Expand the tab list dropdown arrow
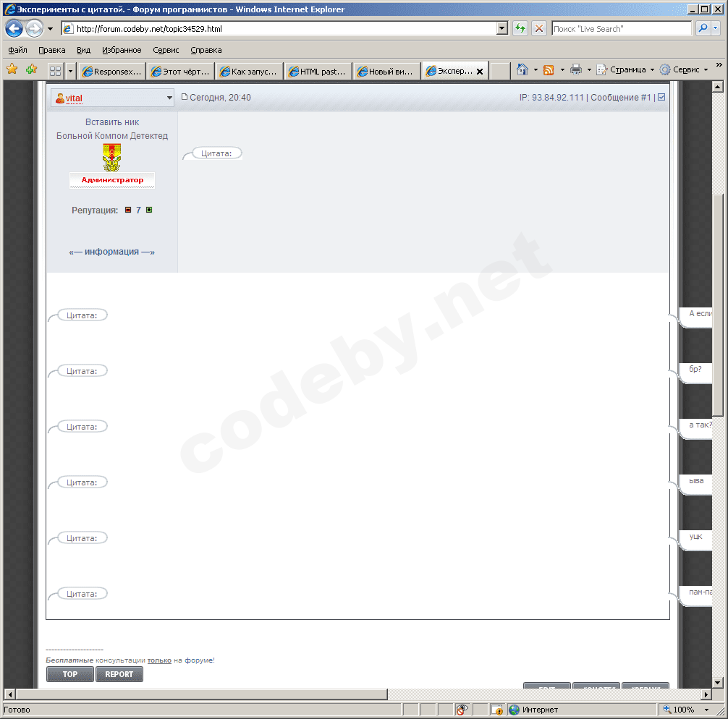This screenshot has width=728, height=719. pos(71,71)
